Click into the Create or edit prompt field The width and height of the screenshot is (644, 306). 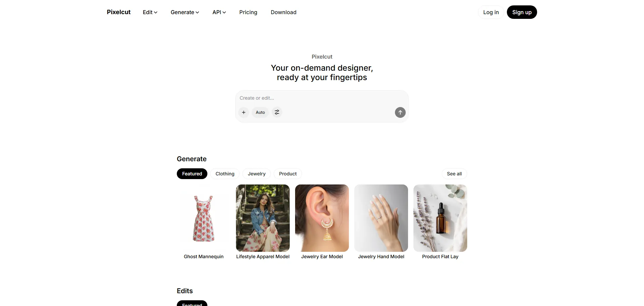322,98
